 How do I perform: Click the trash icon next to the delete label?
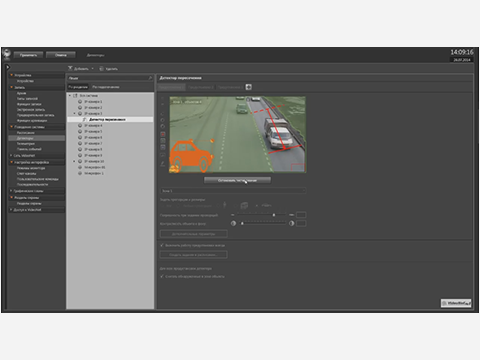point(102,69)
